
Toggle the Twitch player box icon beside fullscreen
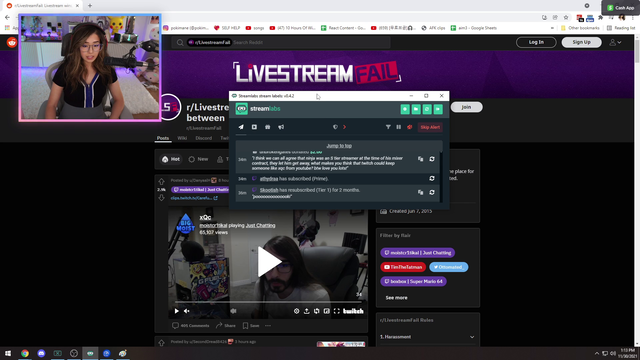click(x=327, y=311)
